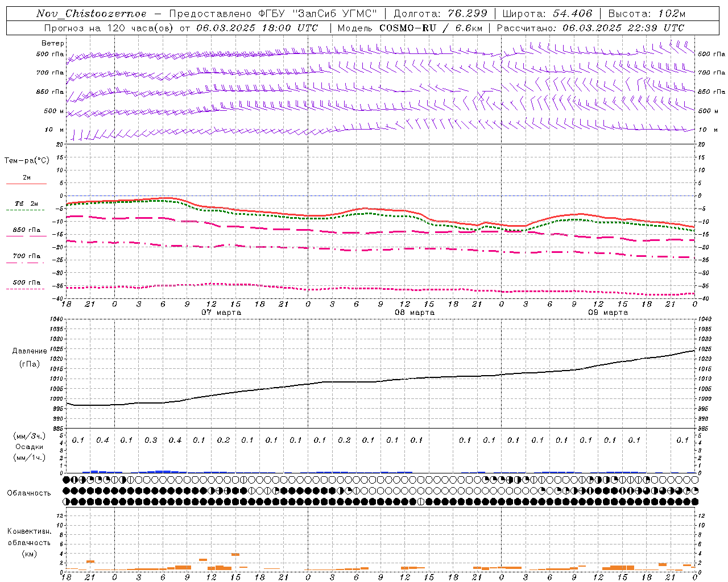The image size is (728, 582).
Task: Click the Давление pressure panel label
Action: coord(30,351)
